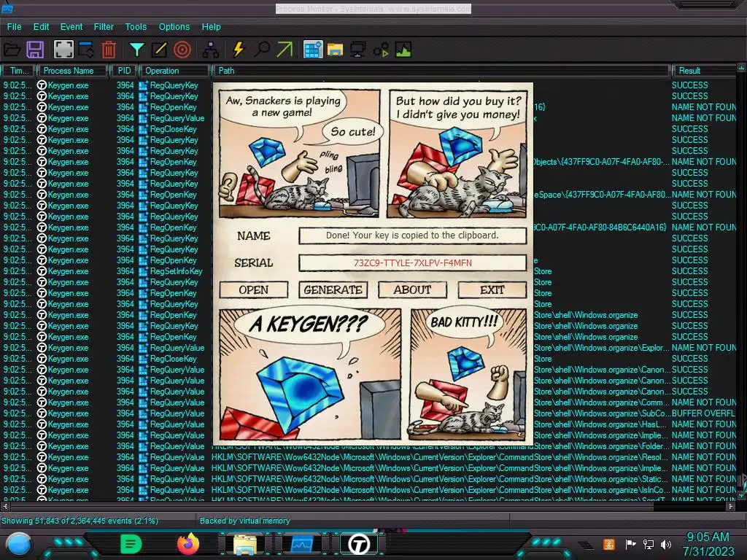
Task: Click the horizontal scrollbar right arrow
Action: pyautogui.click(x=731, y=507)
